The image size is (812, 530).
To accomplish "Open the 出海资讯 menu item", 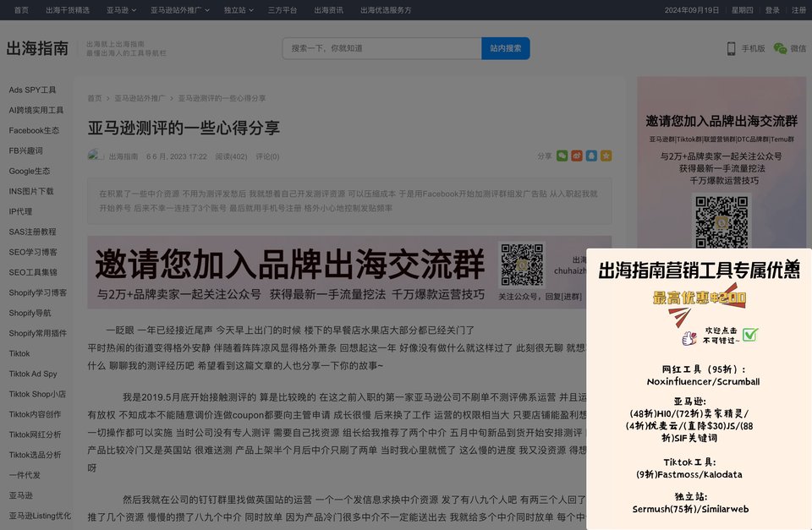I will [x=329, y=10].
